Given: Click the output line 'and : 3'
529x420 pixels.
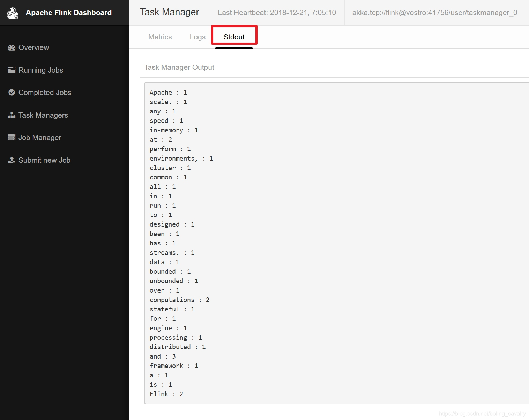Looking at the screenshot, I should (x=163, y=356).
